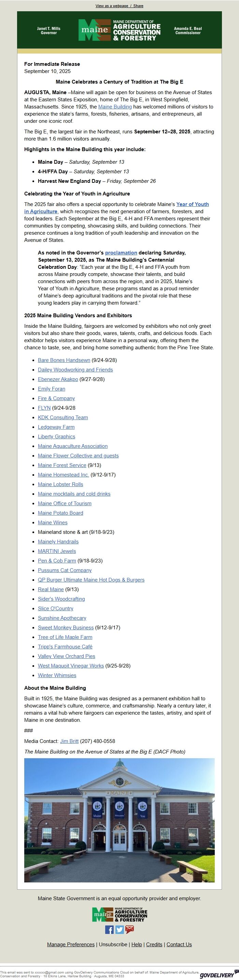Click the footer Maine Agriculture logo
The width and height of the screenshot is (239, 980).
[x=119, y=914]
